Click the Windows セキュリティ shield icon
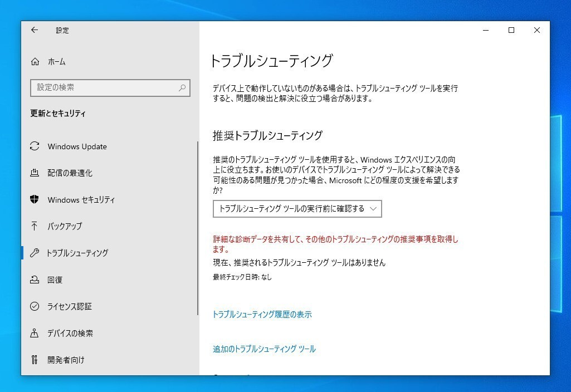This screenshot has width=571, height=392. coord(35,199)
